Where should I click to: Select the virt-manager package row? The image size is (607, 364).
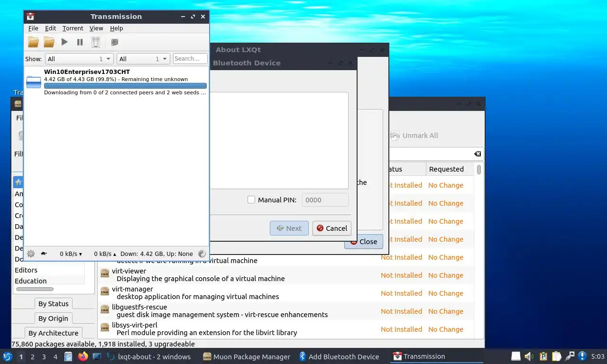tap(286, 293)
